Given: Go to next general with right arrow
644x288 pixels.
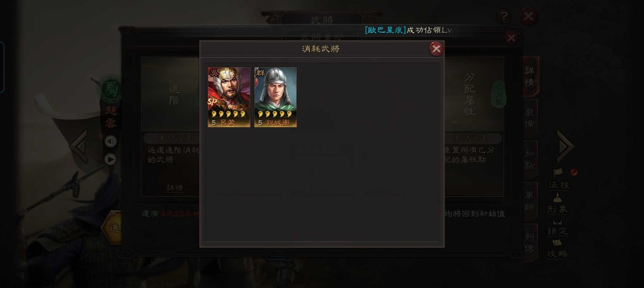Looking at the screenshot, I should point(564,147).
